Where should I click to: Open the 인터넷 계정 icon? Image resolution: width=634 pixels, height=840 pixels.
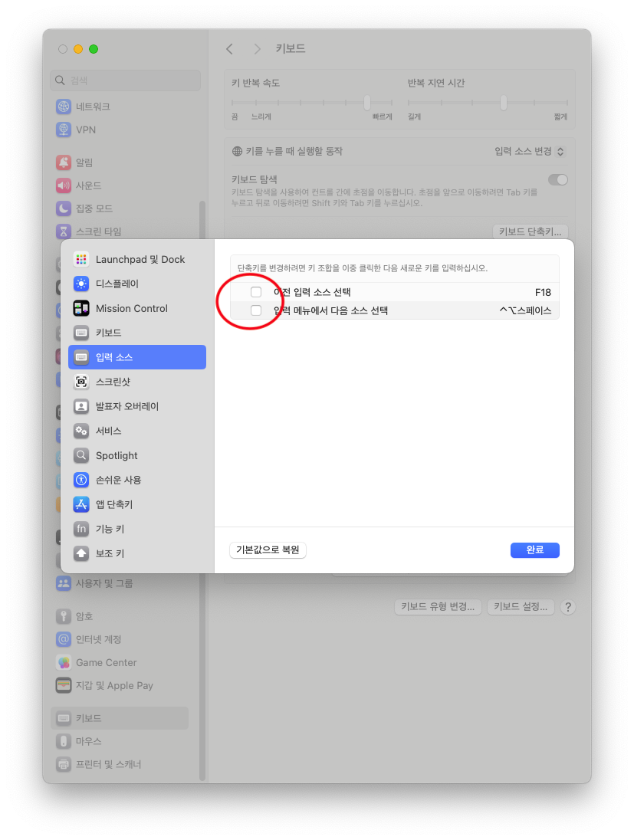(64, 639)
